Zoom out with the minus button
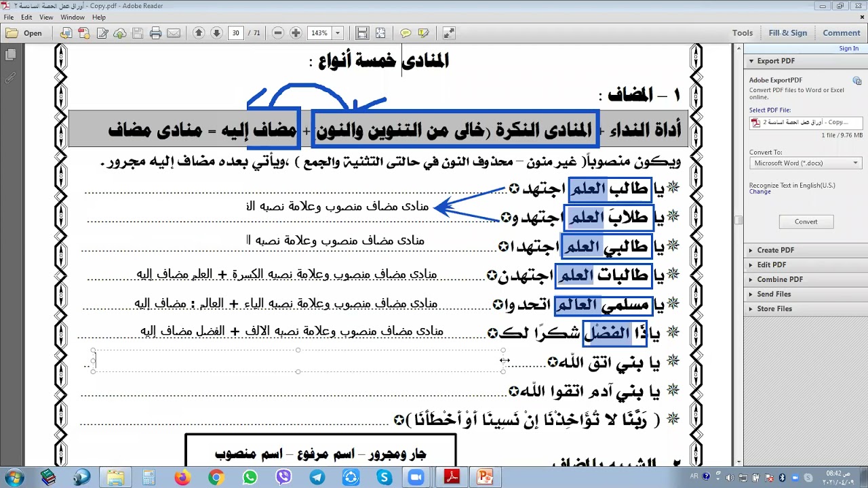The width and height of the screenshot is (868, 488). (278, 33)
